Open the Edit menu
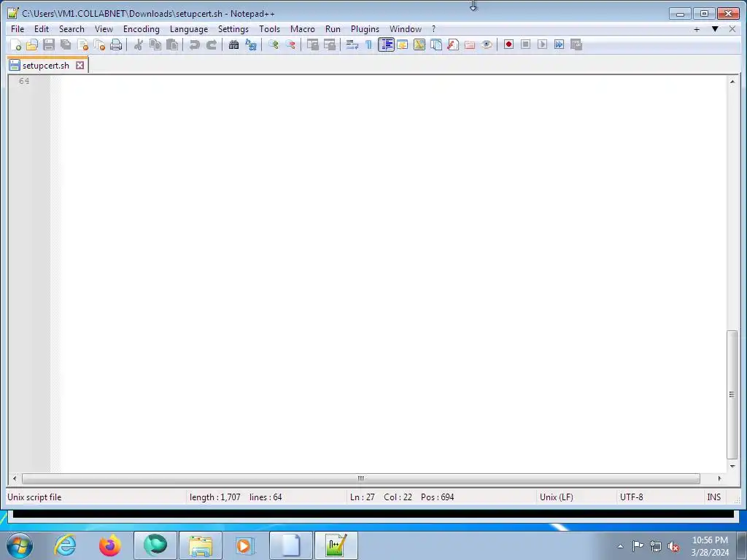Screen dimensions: 747x560 pyautogui.click(x=42, y=29)
